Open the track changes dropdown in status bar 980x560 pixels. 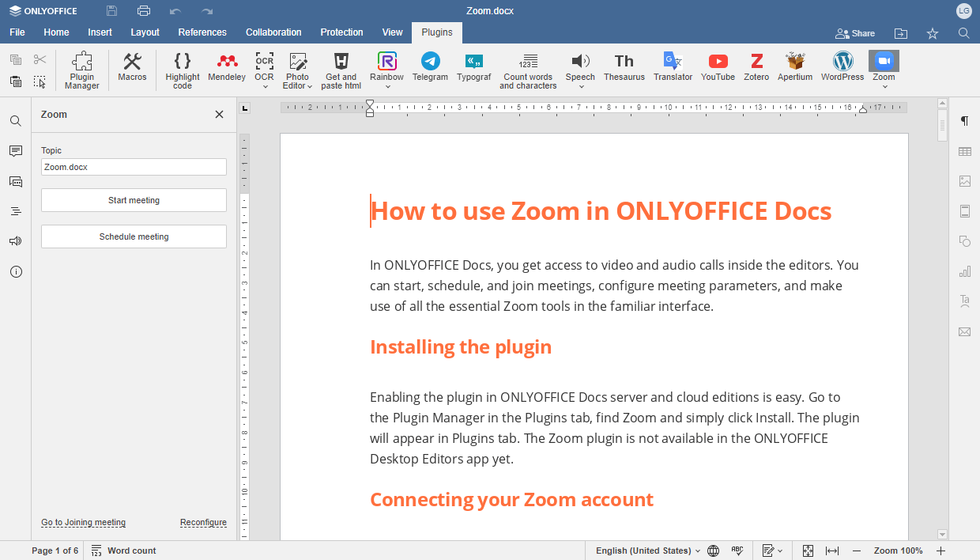point(772,551)
